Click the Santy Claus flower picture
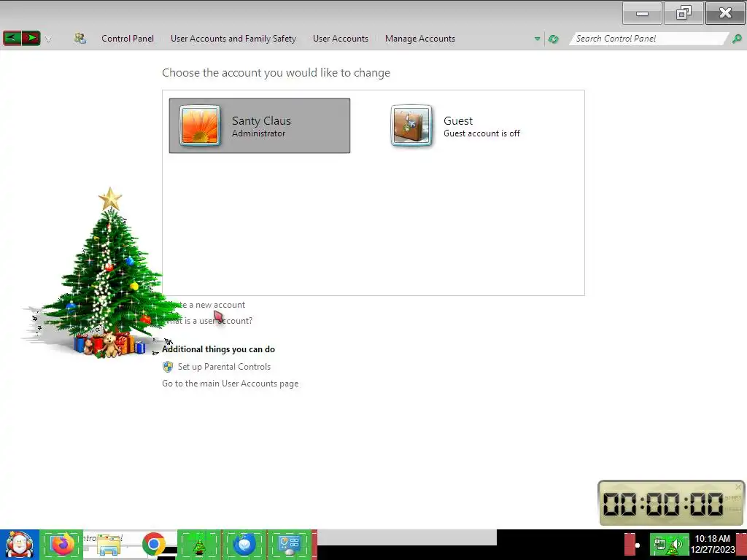 [200, 125]
